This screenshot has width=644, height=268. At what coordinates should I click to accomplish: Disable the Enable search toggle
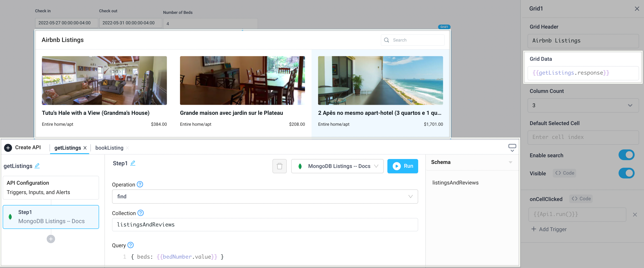click(627, 155)
